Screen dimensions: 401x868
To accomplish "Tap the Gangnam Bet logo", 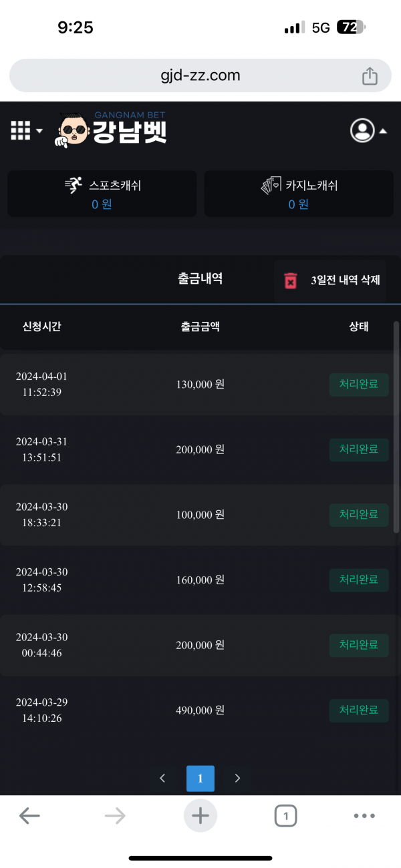I will point(112,129).
